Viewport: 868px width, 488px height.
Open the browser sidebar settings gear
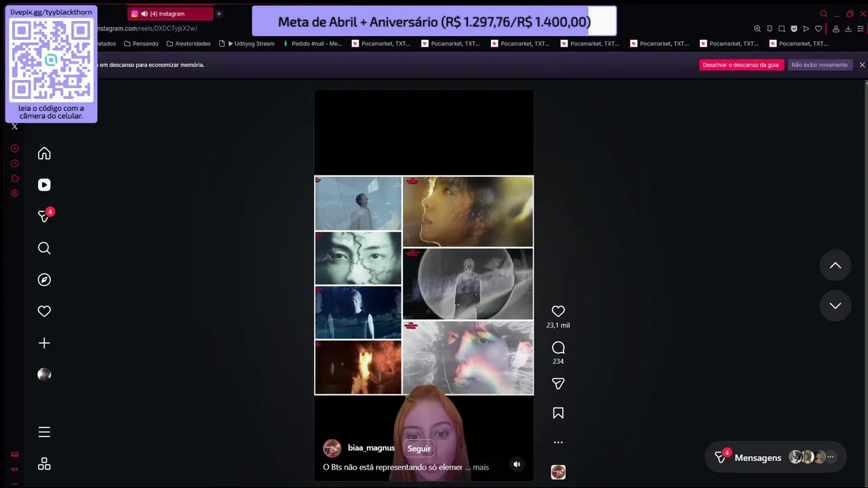click(x=14, y=193)
